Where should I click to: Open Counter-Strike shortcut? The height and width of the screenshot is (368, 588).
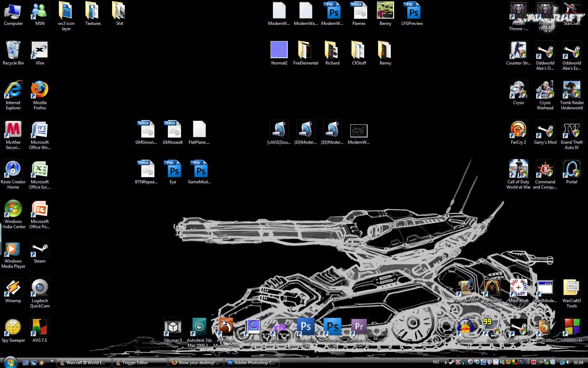[x=519, y=54]
